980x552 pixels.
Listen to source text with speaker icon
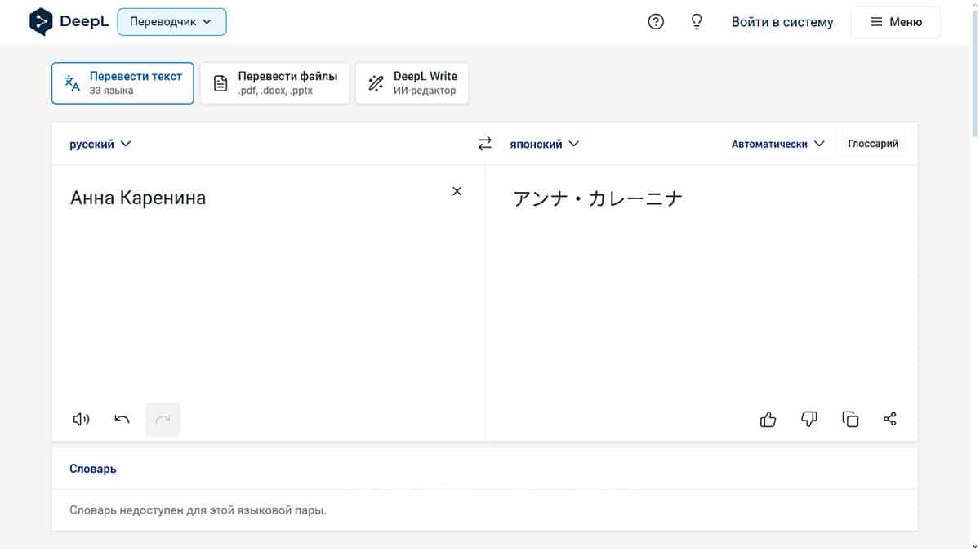pyautogui.click(x=81, y=420)
